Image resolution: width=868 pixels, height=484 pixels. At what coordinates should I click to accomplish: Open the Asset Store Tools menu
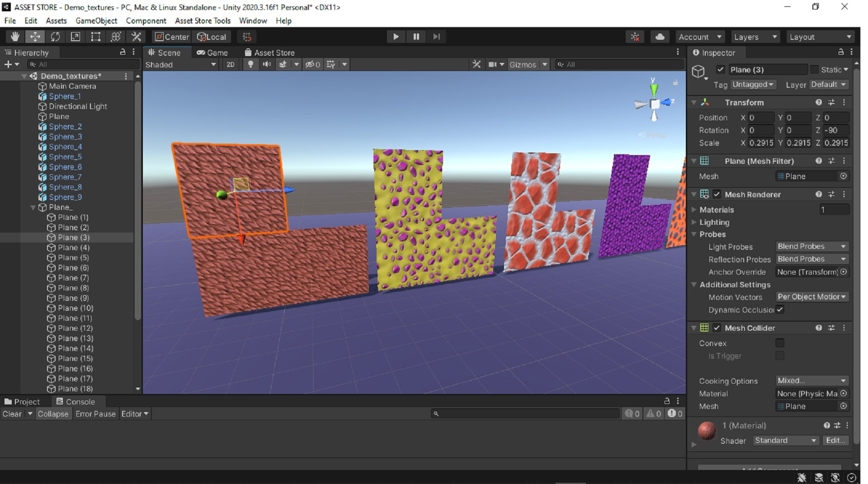203,21
